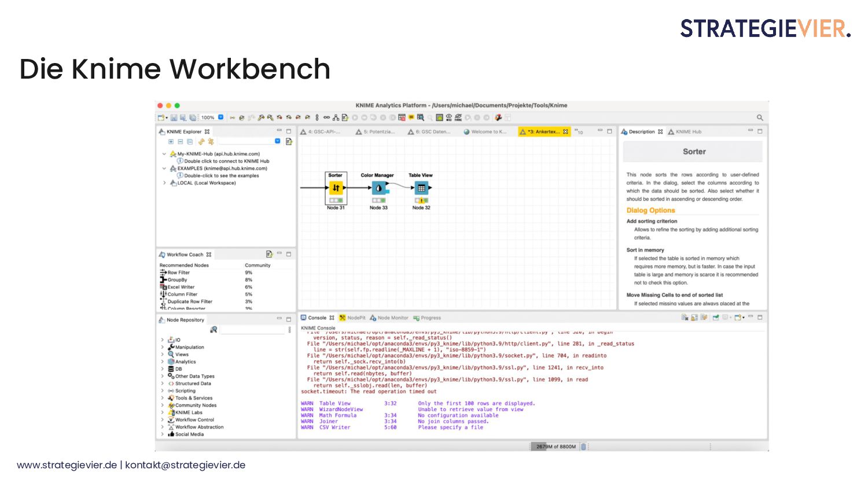Maximize the Description panel

point(760,131)
